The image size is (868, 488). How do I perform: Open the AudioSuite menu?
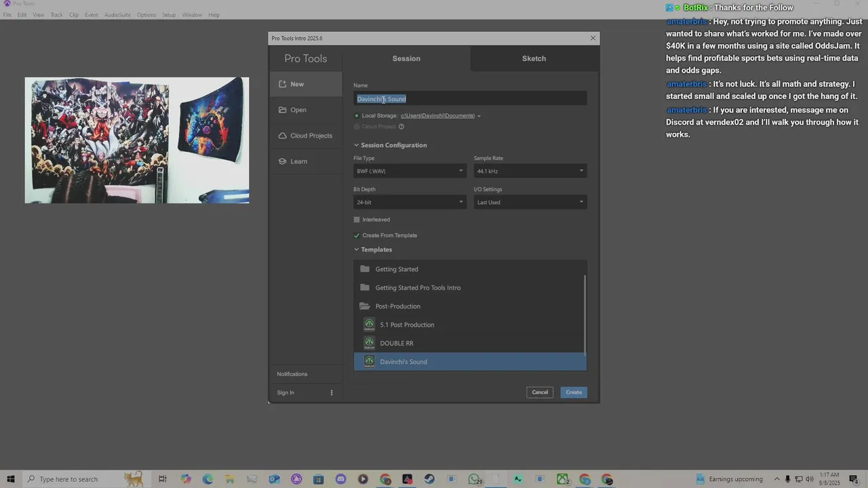(x=117, y=15)
